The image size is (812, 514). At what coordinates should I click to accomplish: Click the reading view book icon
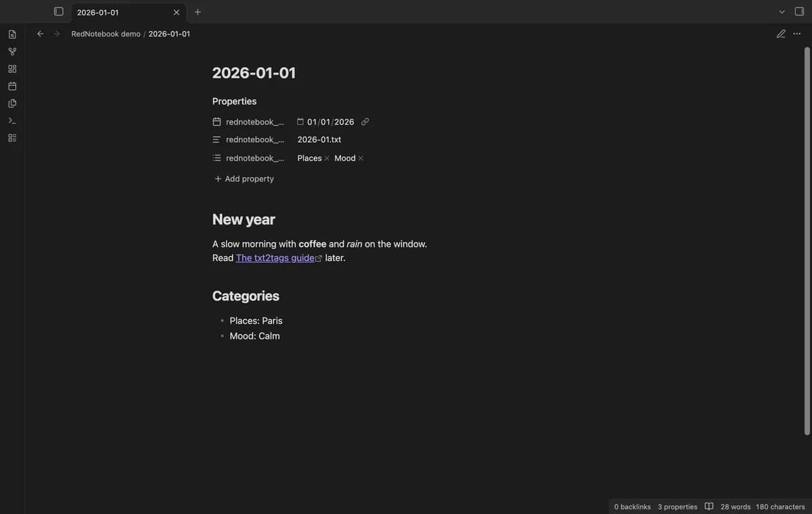(x=709, y=507)
